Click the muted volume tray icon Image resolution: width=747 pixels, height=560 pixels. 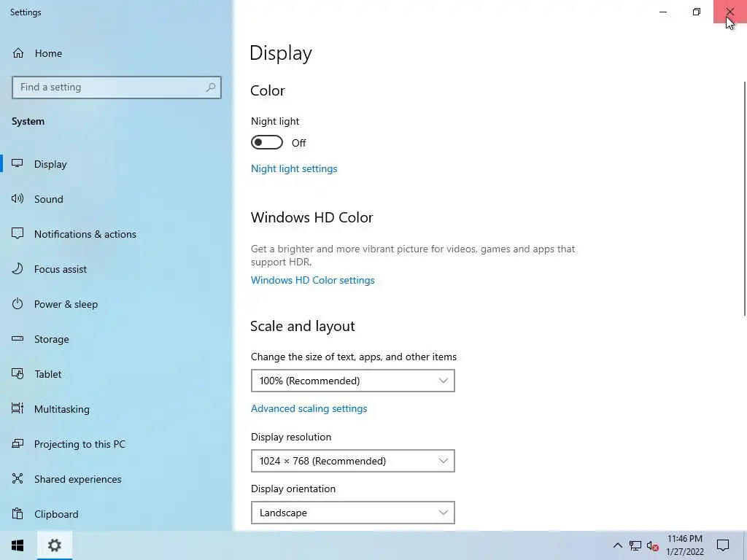653,545
